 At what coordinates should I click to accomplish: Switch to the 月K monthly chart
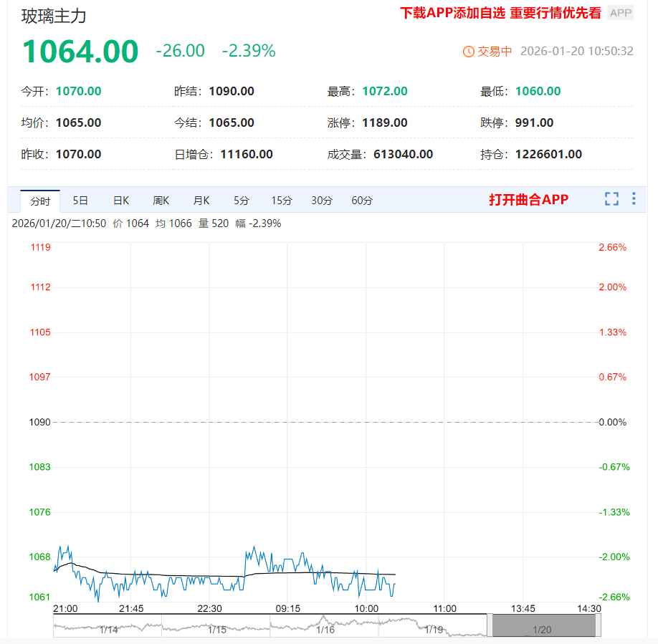click(x=201, y=201)
